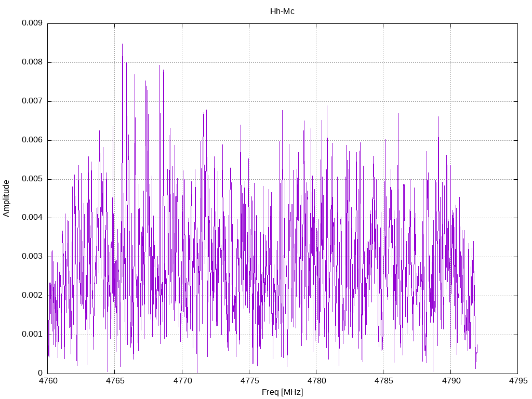This screenshot has height=399, width=532.
Task: Click the x-axis tick label 4790
Action: (x=451, y=381)
